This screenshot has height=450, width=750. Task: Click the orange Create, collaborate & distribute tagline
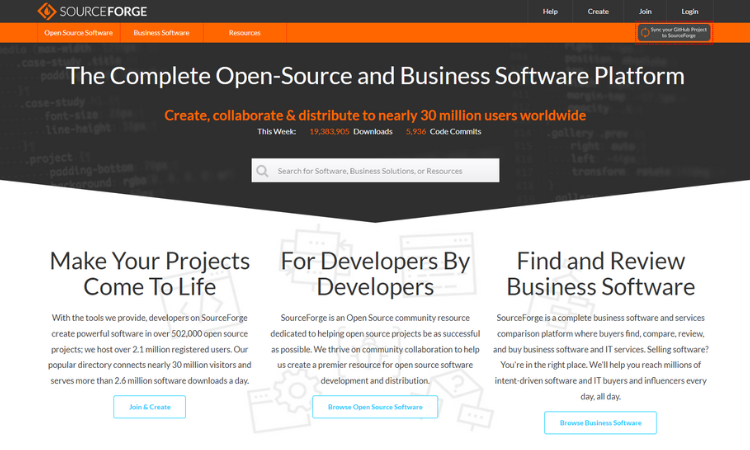point(375,115)
